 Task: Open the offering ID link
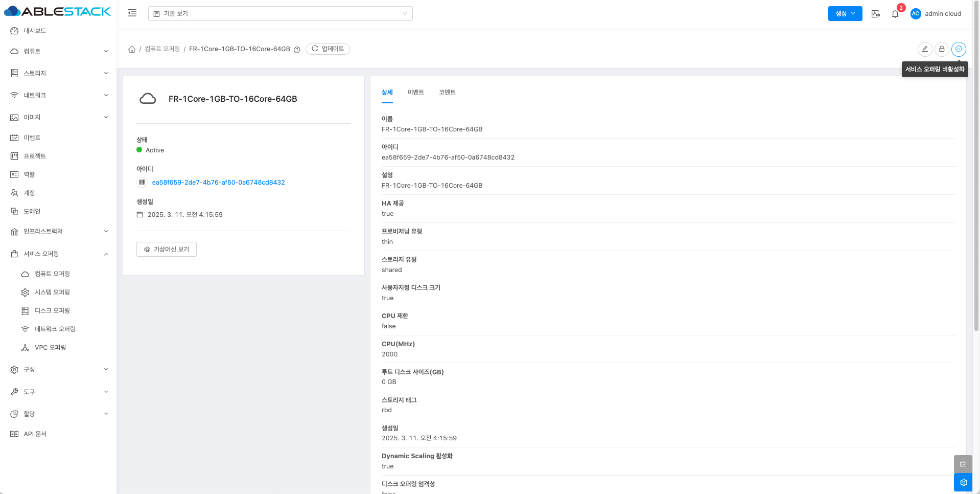pos(218,183)
